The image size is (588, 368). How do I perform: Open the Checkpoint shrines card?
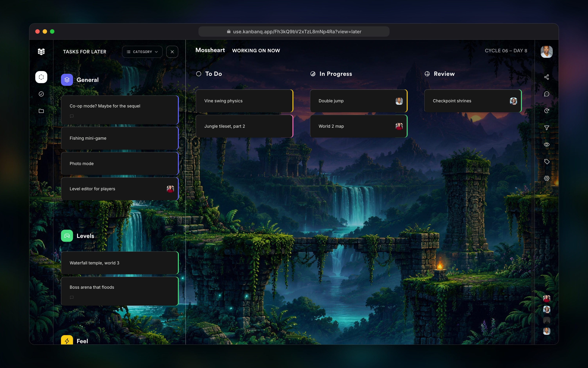(x=473, y=101)
